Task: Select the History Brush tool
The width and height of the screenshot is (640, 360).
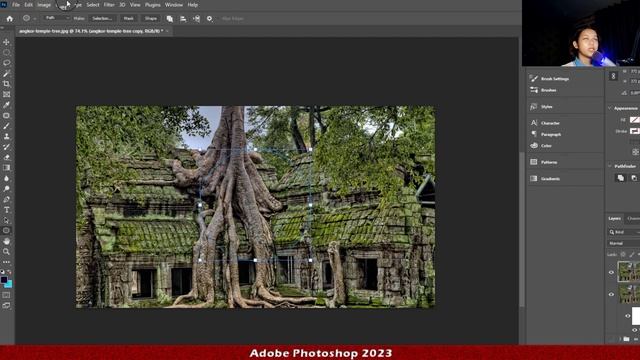Action: 6,147
